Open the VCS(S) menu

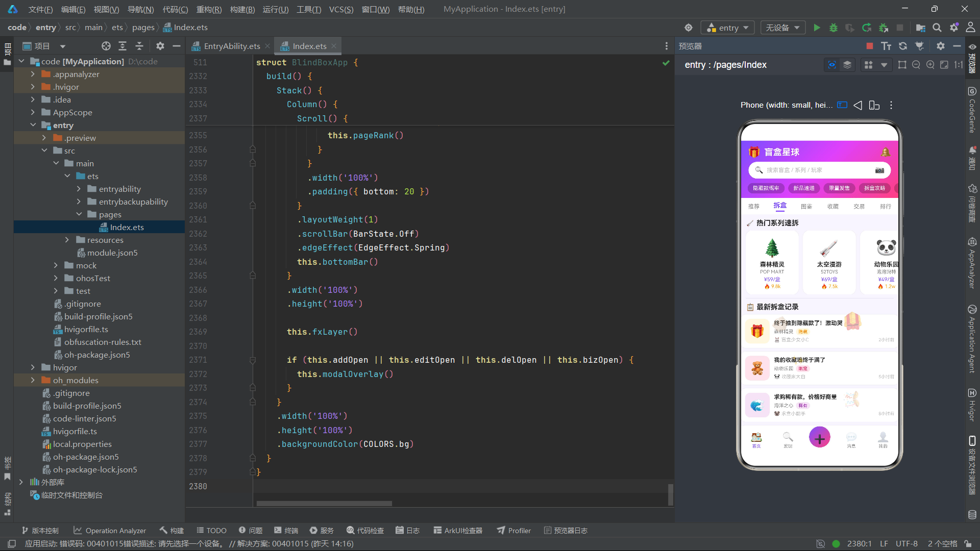point(341,9)
